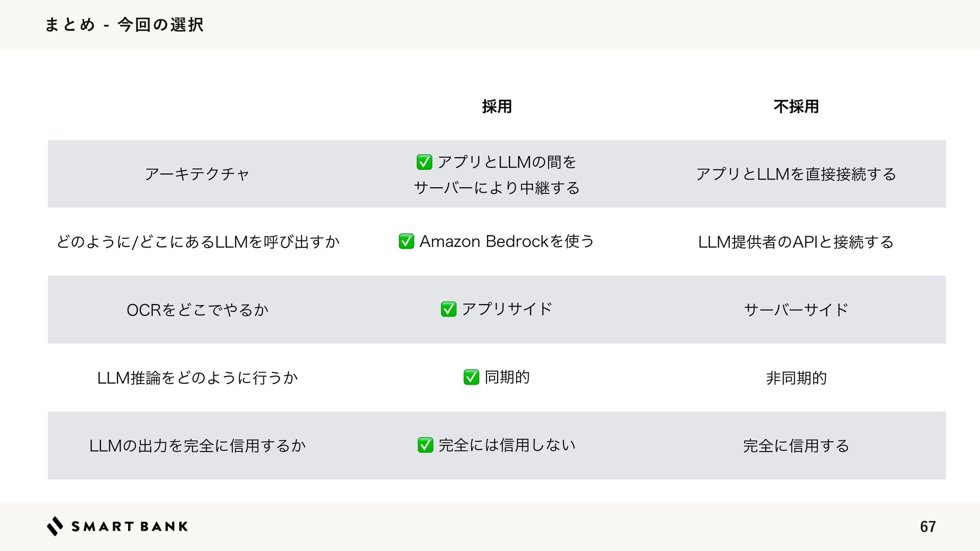Click the 完全に信用する cell
This screenshot has width=980, height=551.
[x=796, y=446]
